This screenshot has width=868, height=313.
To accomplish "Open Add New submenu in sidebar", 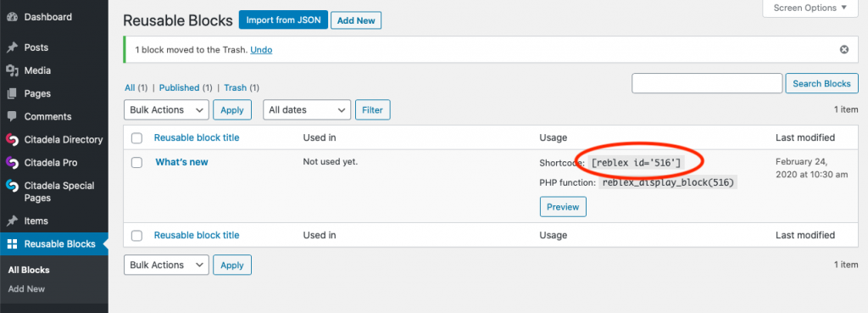I will pos(26,289).
